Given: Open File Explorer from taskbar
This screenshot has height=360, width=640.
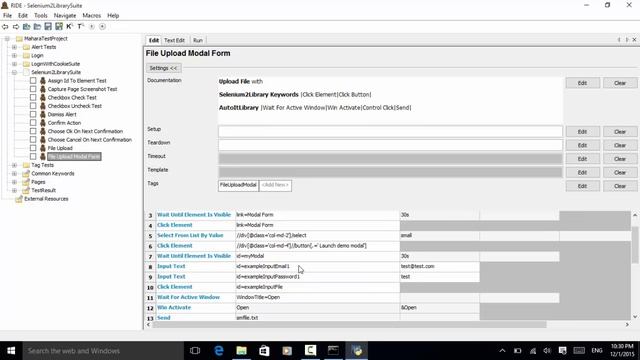Looking at the screenshot, I should pyautogui.click(x=242, y=351).
